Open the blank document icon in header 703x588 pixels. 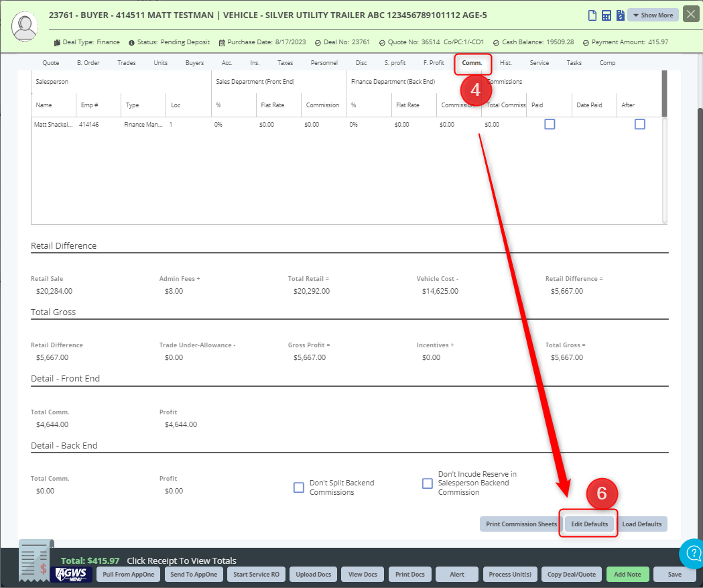click(x=592, y=15)
